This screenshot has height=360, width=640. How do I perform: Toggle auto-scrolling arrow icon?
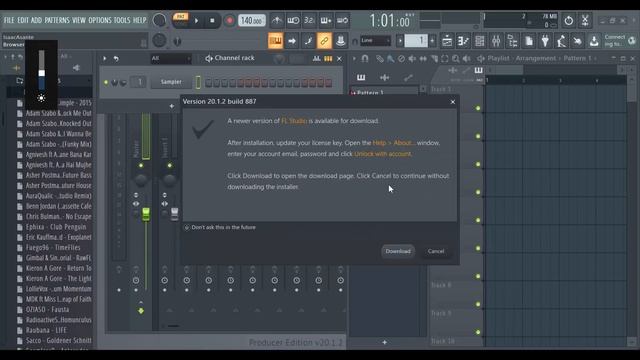(292, 41)
